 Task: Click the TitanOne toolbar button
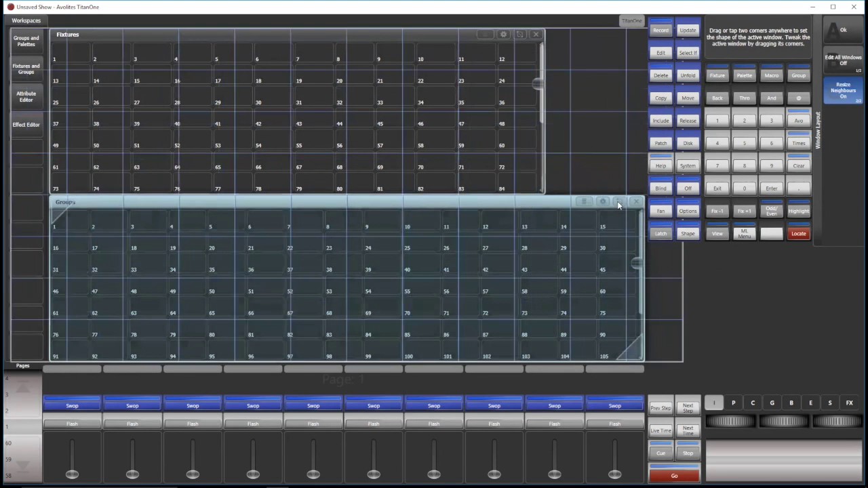(631, 21)
